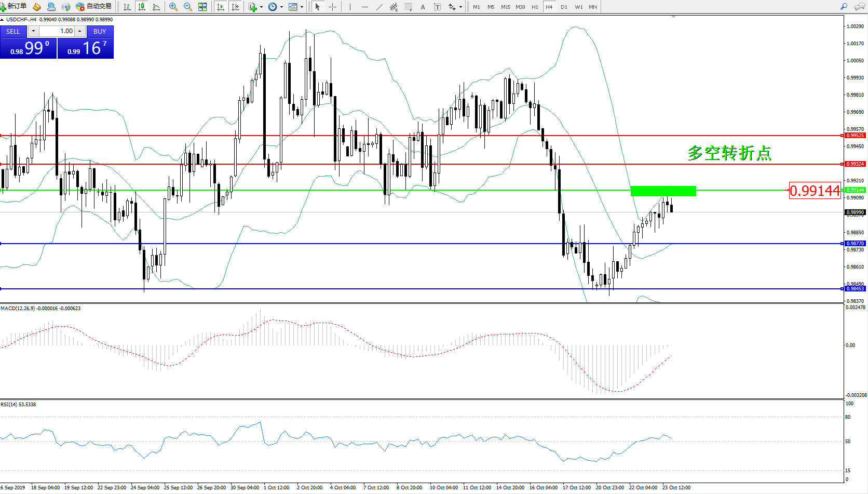Select the vertical line drawing tool
Image resolution: width=868 pixels, height=494 pixels.
tap(350, 7)
